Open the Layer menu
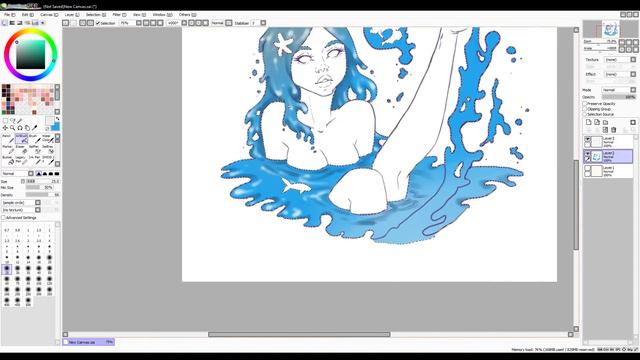Viewport: 640px width, 360px height. point(72,15)
